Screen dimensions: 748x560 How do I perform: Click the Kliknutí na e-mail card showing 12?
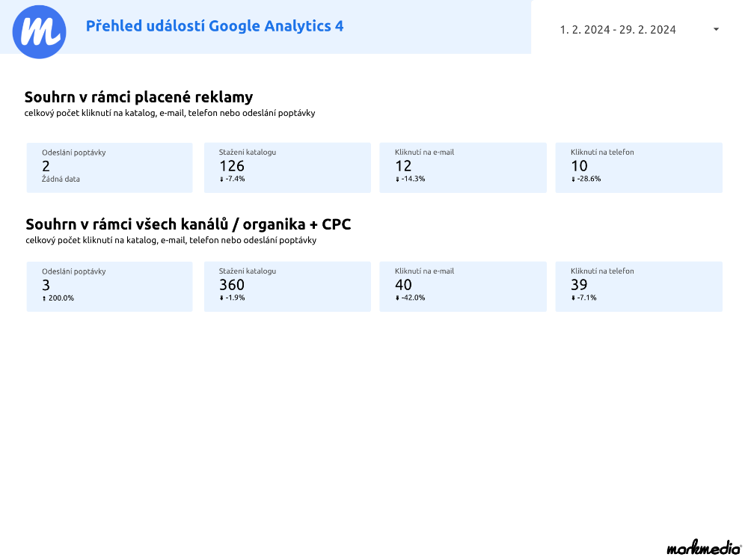(x=463, y=168)
